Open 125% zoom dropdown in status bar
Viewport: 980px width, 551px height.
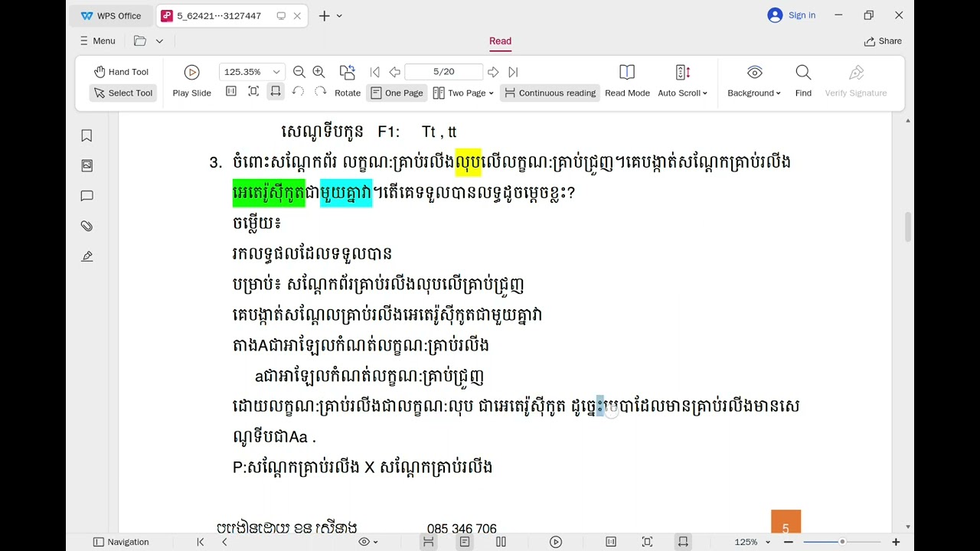tap(752, 542)
